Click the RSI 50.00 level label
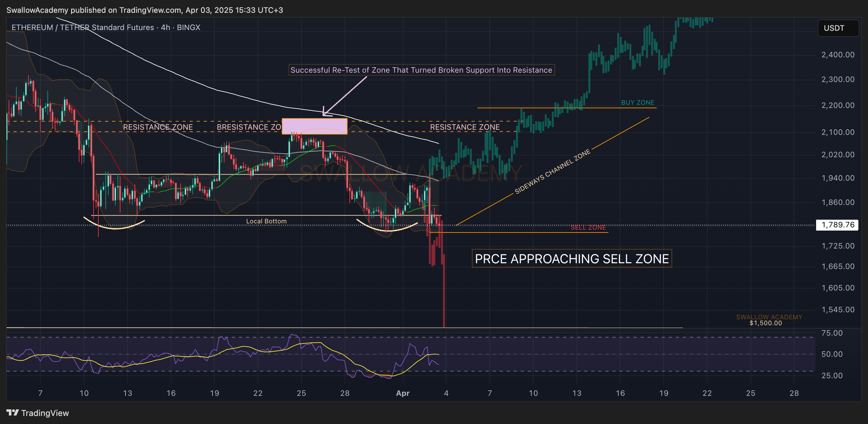Viewport: 868px width, 424px height. pyautogui.click(x=831, y=354)
